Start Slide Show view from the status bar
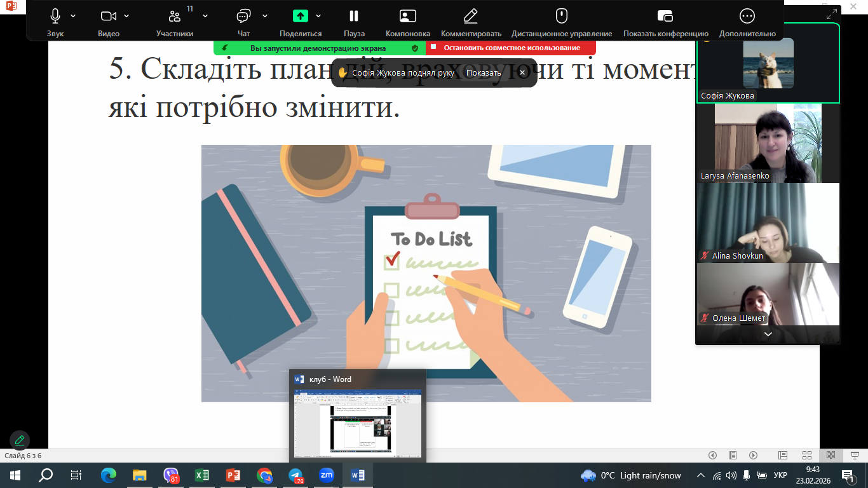Viewport: 868px width, 488px height. click(855, 456)
